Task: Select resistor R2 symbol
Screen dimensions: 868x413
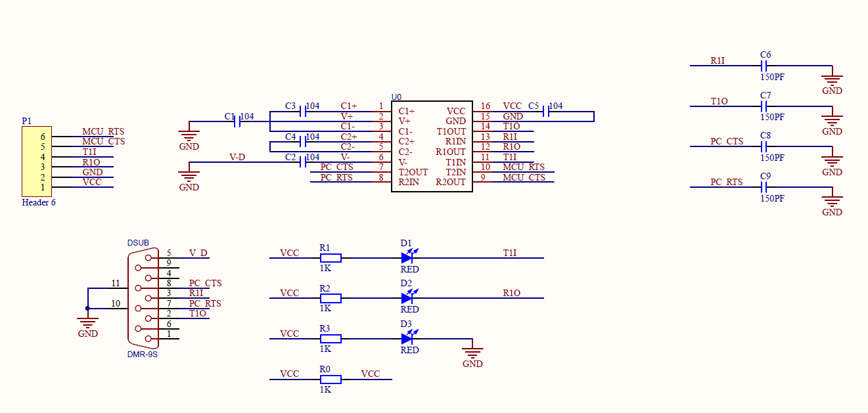Action: (331, 298)
